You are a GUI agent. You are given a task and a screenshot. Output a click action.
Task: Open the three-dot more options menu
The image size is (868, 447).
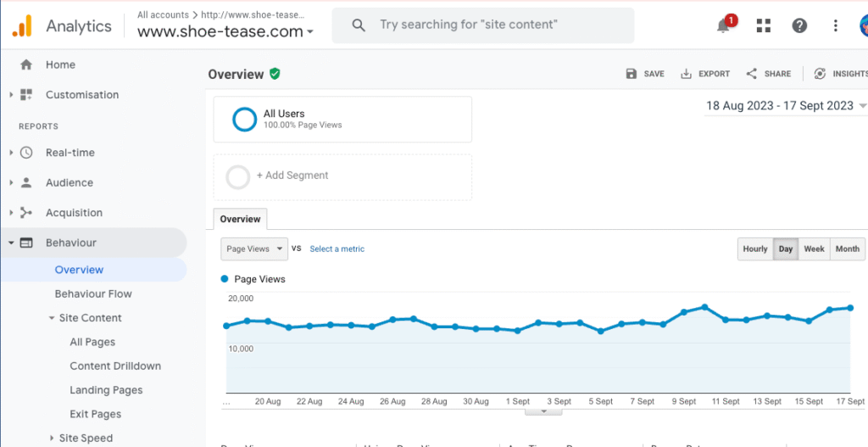point(836,25)
